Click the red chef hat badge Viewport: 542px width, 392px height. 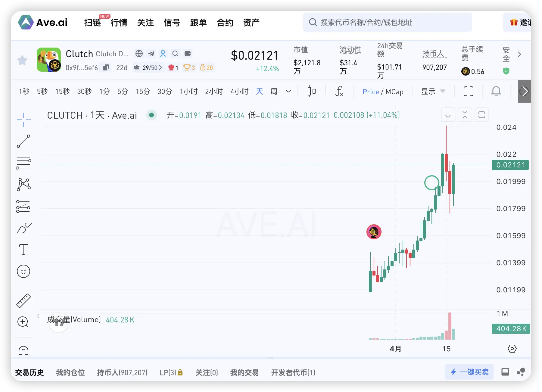pos(173,68)
